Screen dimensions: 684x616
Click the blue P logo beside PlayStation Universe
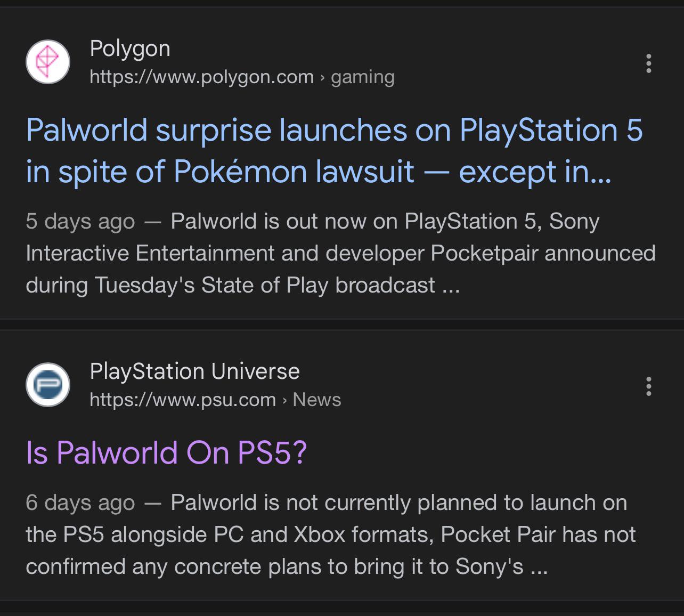pos(47,385)
